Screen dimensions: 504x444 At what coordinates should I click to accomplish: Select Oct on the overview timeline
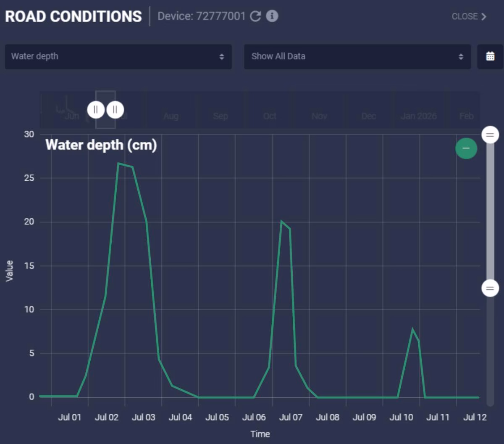[x=270, y=116]
